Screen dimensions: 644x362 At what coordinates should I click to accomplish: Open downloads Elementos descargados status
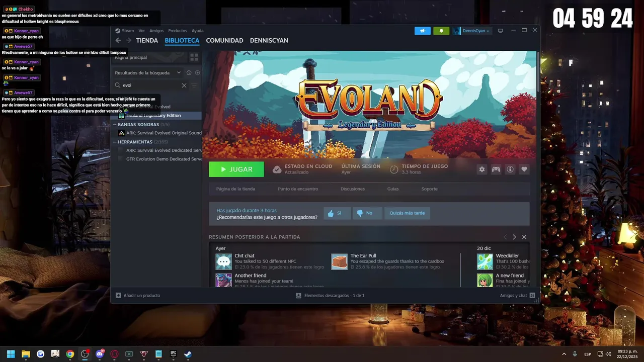[x=330, y=296]
